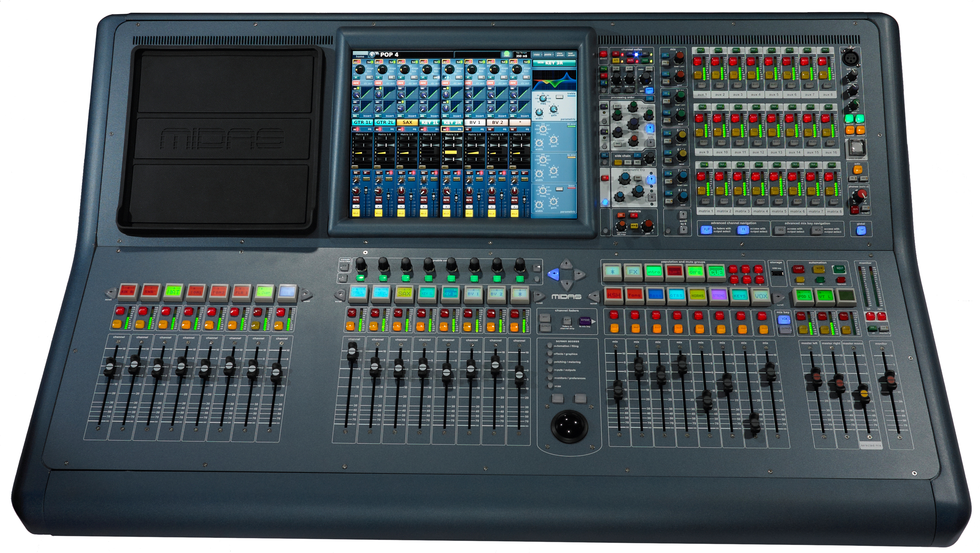The height and width of the screenshot is (553, 980).
Task: Open the vcas screen
Action: click(550, 386)
